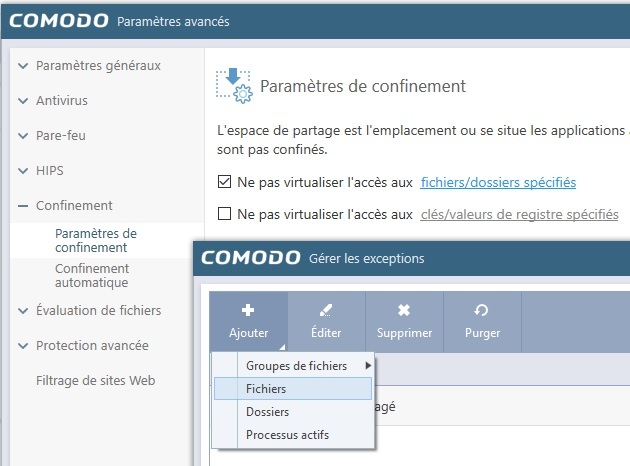
Task: Select Processus actifs menu entry
Action: [x=287, y=434]
